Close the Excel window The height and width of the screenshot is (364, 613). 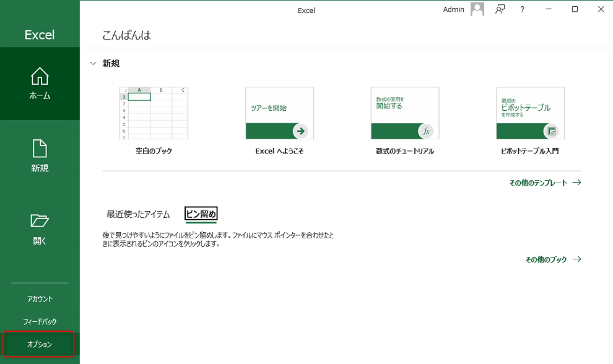(601, 9)
